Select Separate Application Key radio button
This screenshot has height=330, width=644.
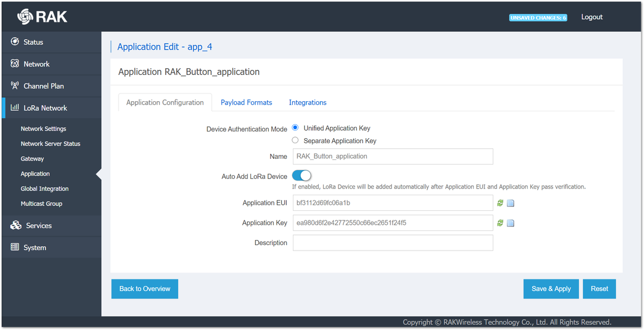pyautogui.click(x=295, y=140)
